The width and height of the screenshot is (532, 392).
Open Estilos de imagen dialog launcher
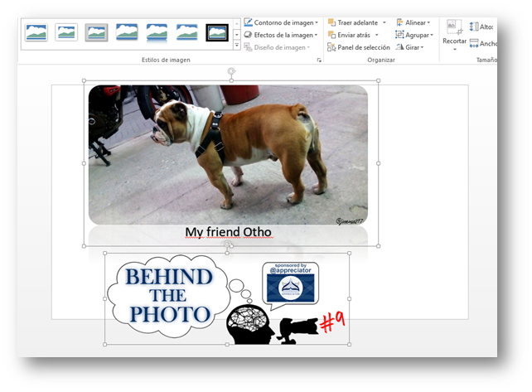tap(318, 60)
